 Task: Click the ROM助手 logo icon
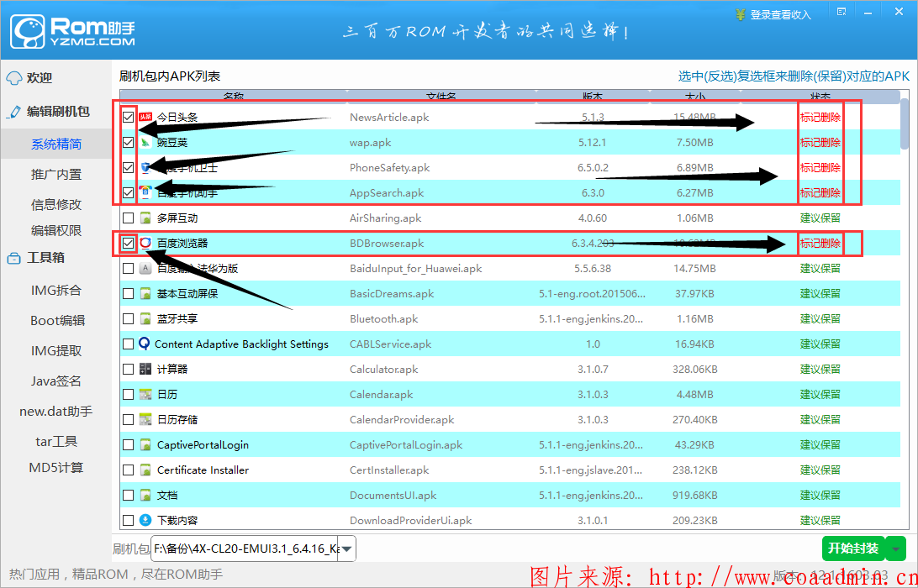click(x=29, y=32)
